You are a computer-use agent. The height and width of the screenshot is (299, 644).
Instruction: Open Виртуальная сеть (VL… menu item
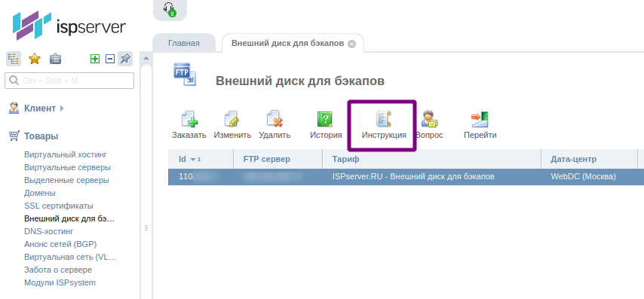(x=70, y=257)
